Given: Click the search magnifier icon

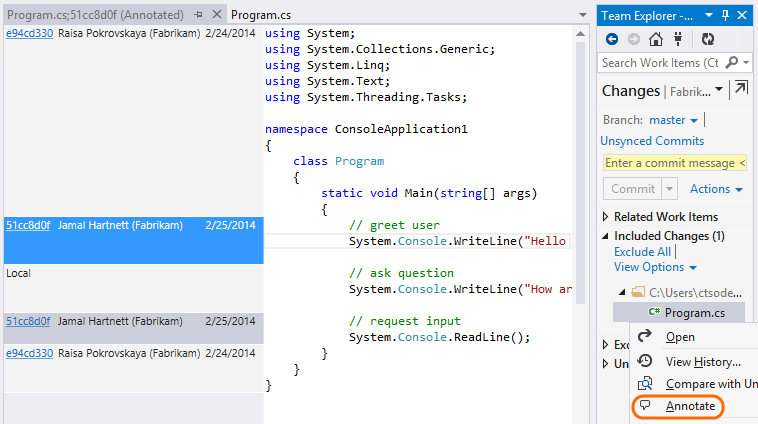Looking at the screenshot, I should (732, 62).
